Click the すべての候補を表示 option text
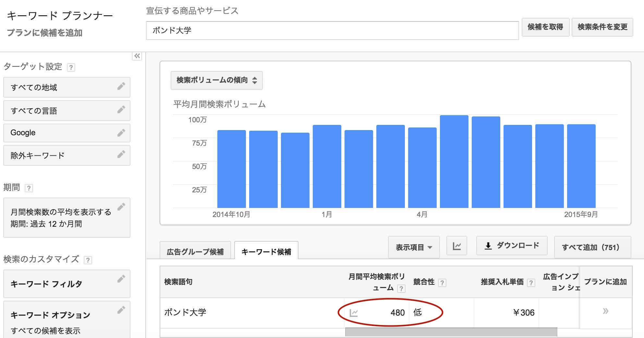This screenshot has height=338, width=644. [45, 331]
